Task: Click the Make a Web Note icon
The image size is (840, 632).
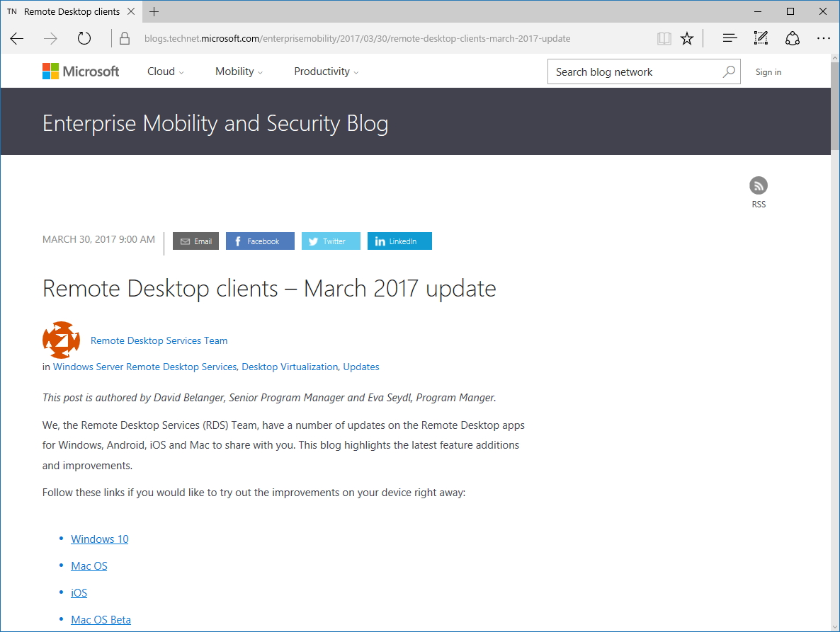Action: [x=760, y=38]
